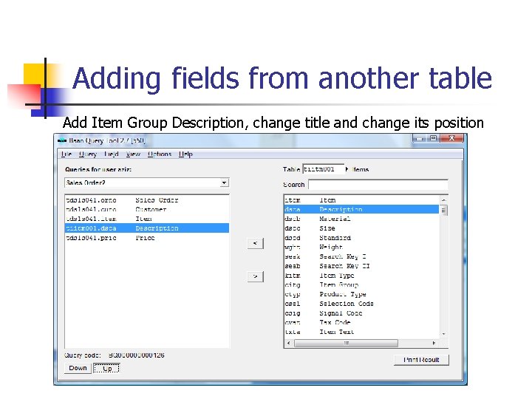Viewport: 532px width, 399px height.
Task: Select item Item field in table list
Action: click(361, 200)
